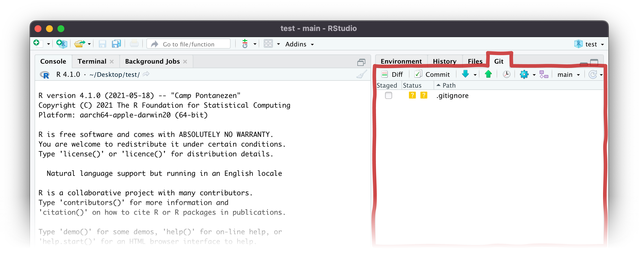Maximize the Git pane
Viewport: 644px width, 261px height.
tap(594, 62)
